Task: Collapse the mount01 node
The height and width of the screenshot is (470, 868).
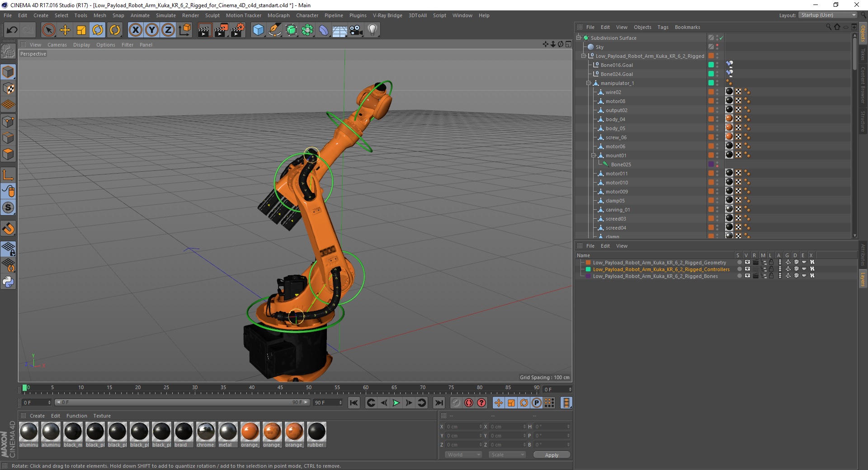Action: click(x=594, y=155)
